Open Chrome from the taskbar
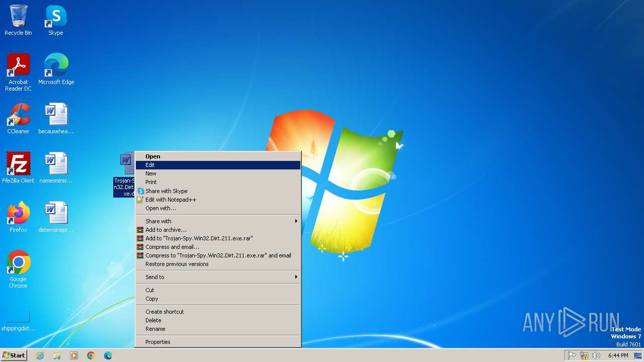 (91, 355)
